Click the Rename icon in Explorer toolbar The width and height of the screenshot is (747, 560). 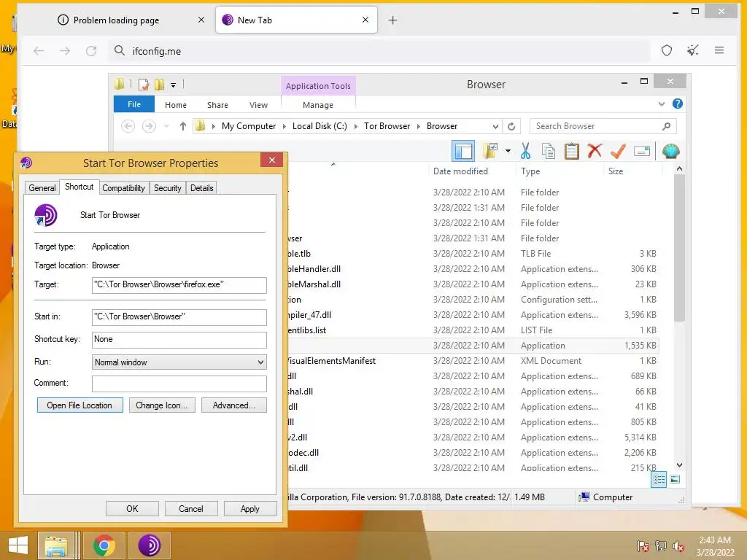tap(642, 152)
